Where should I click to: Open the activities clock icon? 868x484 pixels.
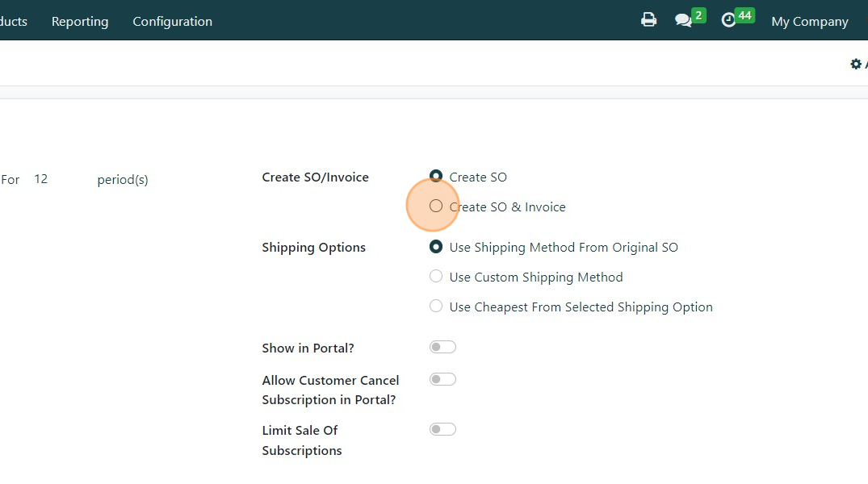[729, 20]
